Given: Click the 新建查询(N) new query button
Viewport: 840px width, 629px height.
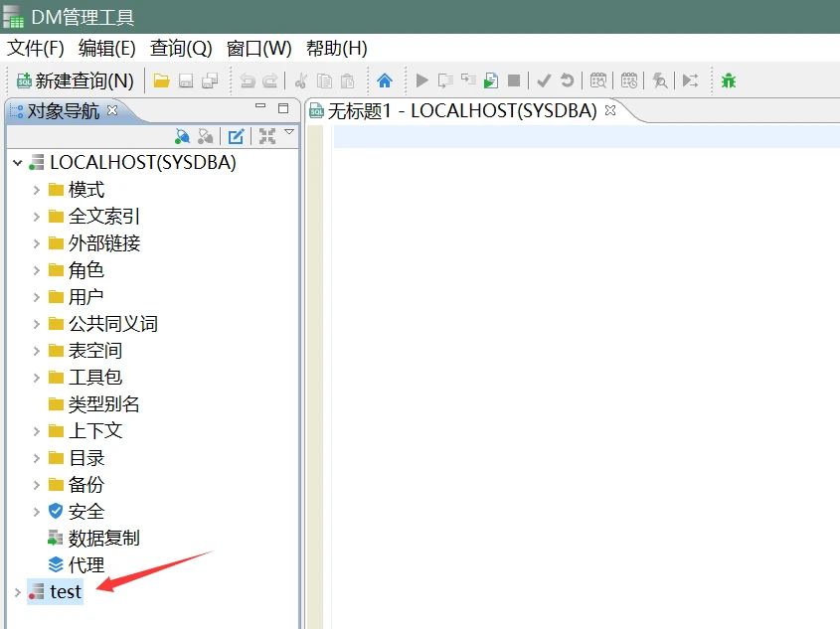Looking at the screenshot, I should click(75, 81).
